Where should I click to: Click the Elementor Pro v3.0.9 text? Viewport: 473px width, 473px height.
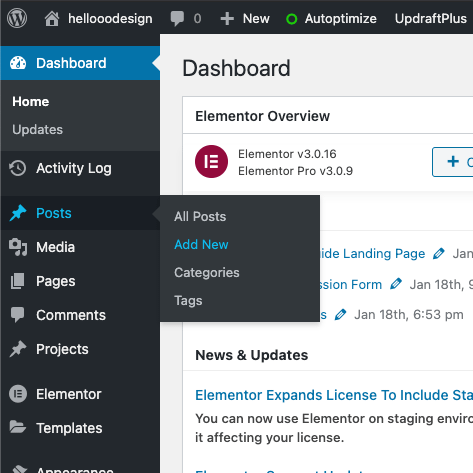(x=295, y=171)
